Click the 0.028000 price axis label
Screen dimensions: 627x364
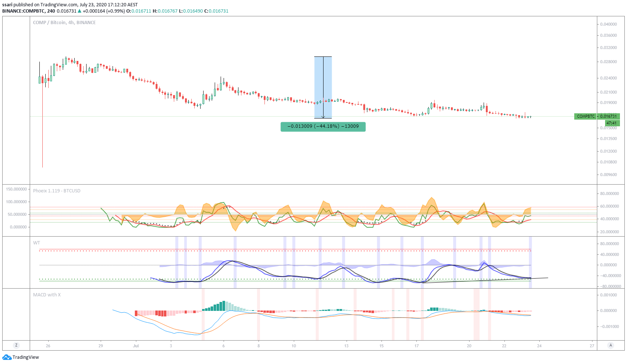coord(608,62)
